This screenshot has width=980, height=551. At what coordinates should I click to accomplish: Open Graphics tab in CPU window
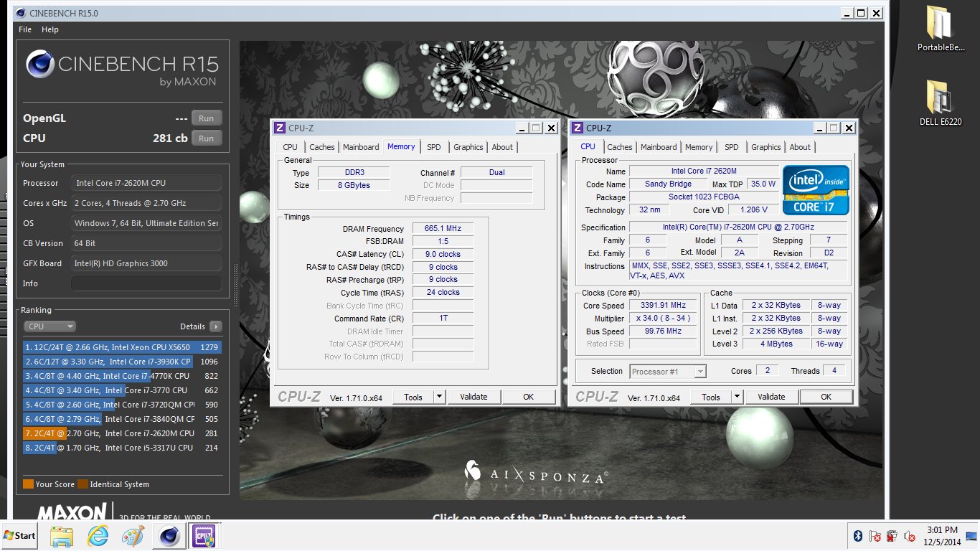click(x=766, y=147)
